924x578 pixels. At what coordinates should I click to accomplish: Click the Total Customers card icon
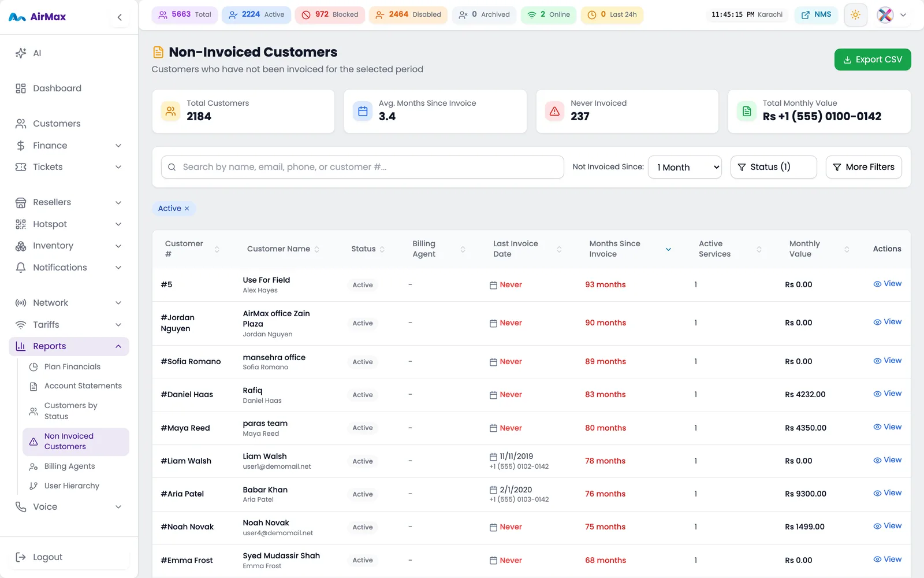(x=170, y=111)
